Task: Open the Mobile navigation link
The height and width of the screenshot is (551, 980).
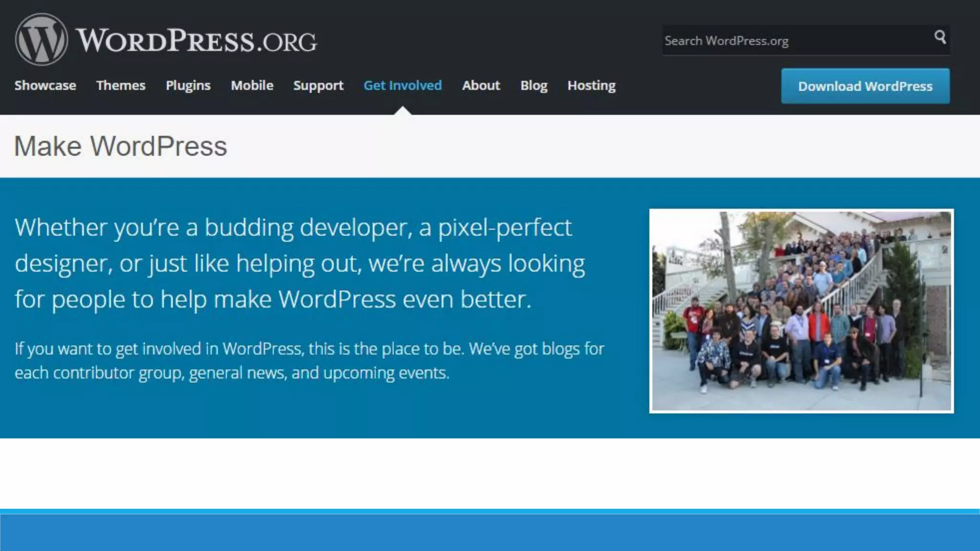Action: pyautogui.click(x=252, y=85)
